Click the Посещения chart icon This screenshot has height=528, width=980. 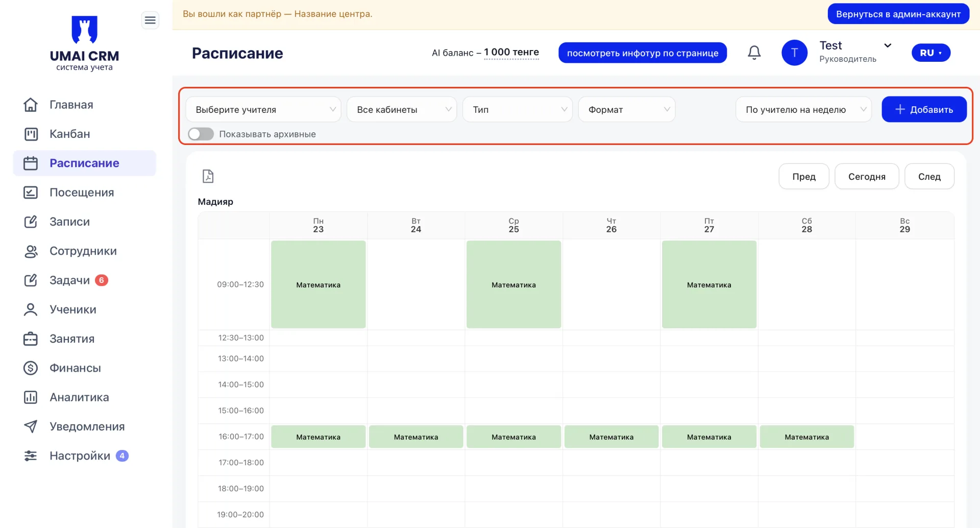tap(31, 193)
